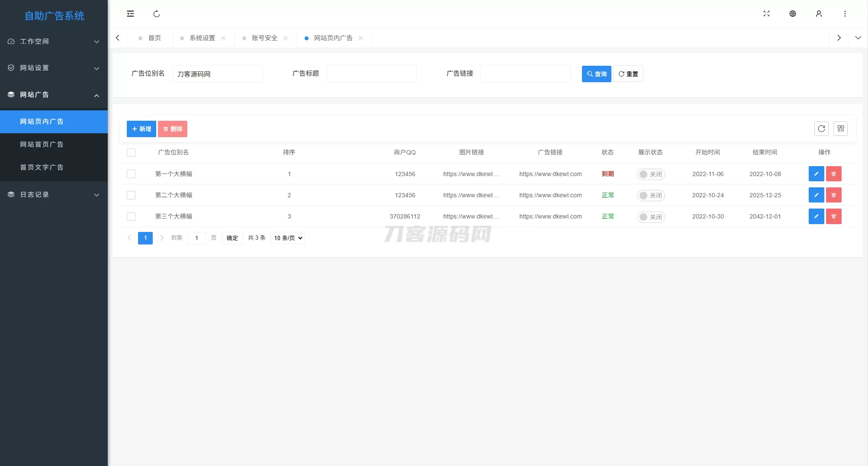The width and height of the screenshot is (868, 466).
Task: Click the page refresh icon in top toolbar
Action: (157, 14)
